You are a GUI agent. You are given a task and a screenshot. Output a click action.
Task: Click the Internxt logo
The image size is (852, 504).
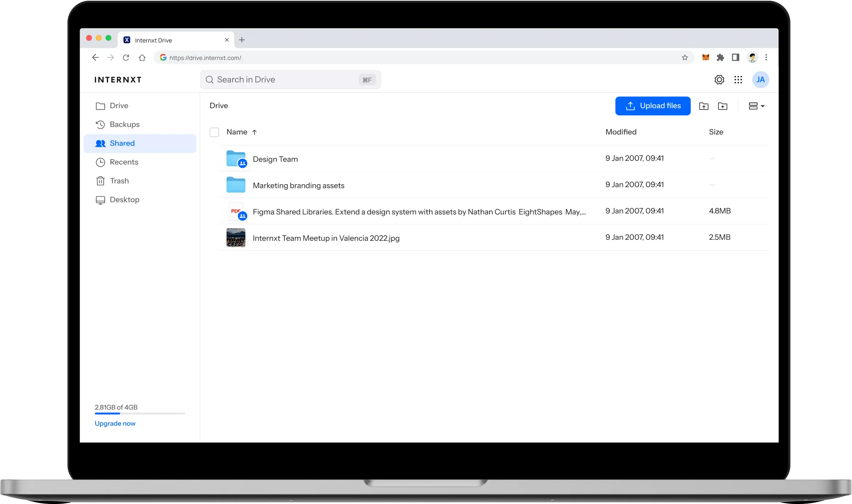pyautogui.click(x=118, y=80)
